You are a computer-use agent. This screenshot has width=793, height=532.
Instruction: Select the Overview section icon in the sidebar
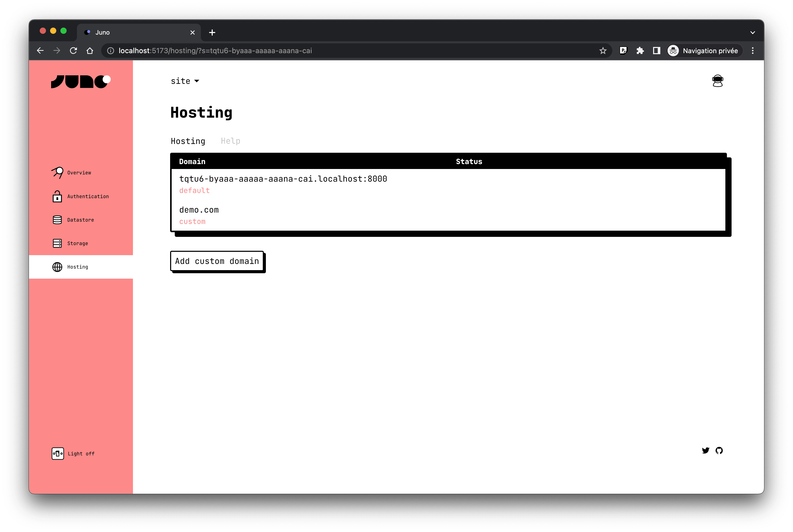coord(57,172)
